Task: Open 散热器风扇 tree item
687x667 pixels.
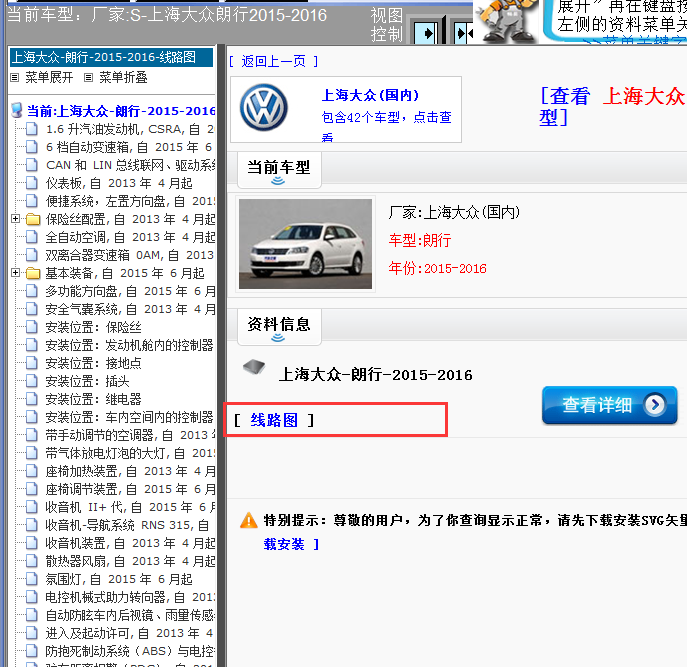Action: (x=130, y=561)
